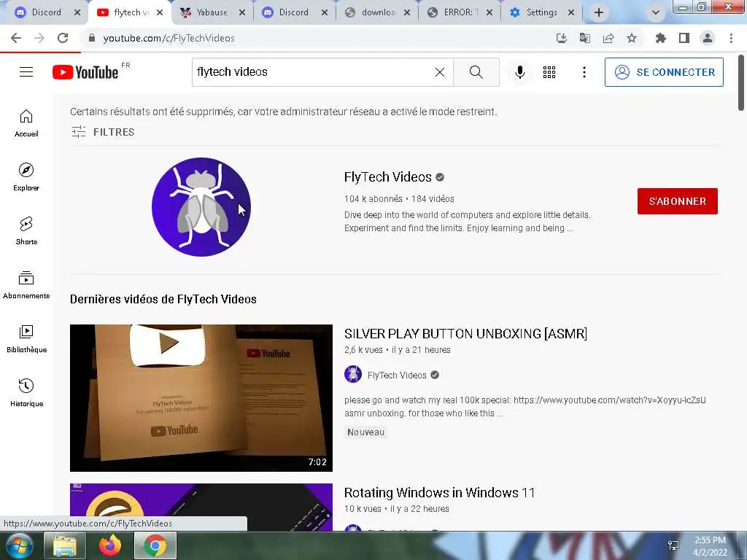Switch to the Yabause tab
This screenshot has width=747, height=560.
click(x=211, y=12)
